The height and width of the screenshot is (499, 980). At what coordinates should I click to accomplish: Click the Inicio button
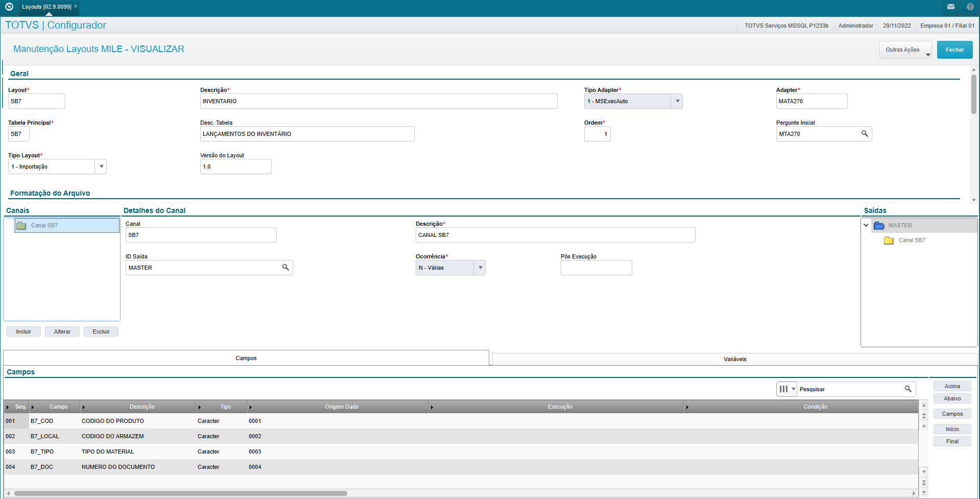tap(952, 429)
